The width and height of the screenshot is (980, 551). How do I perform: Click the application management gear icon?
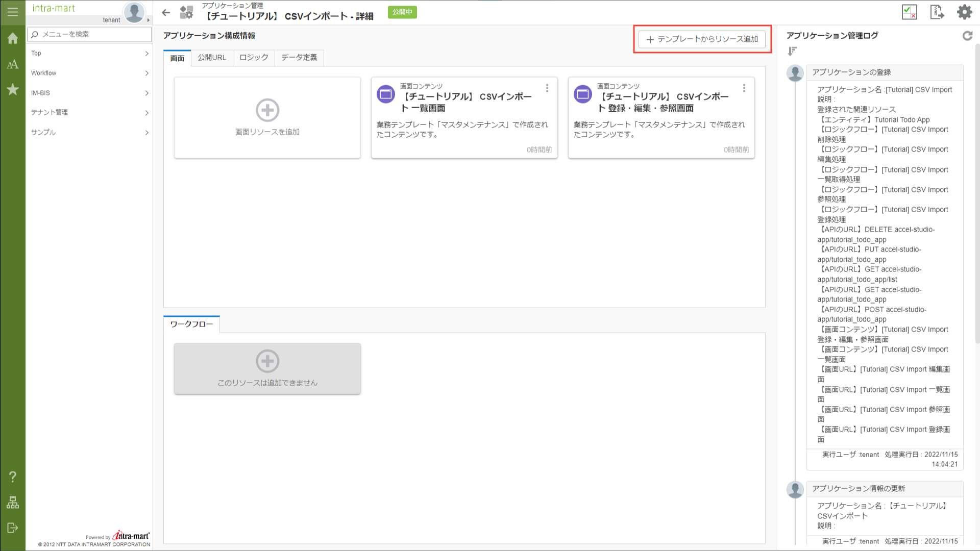point(186,12)
